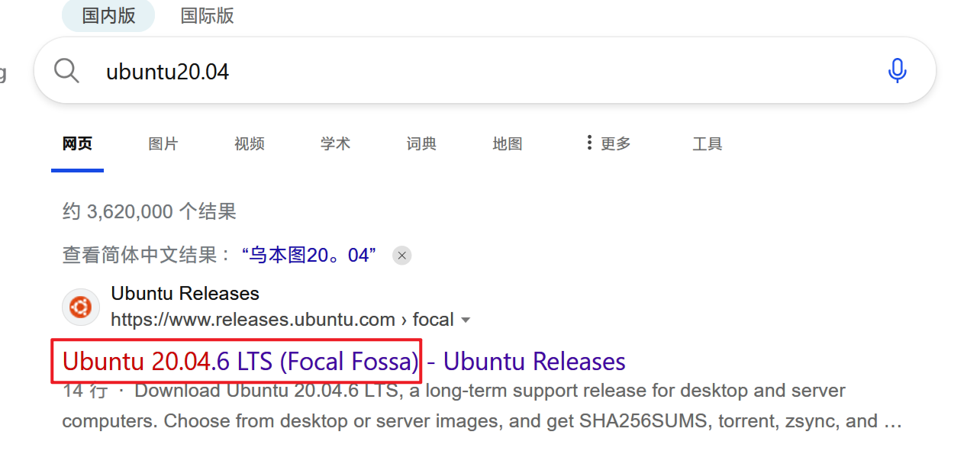
Task: Expand the 更多 options menu
Action: pos(608,143)
